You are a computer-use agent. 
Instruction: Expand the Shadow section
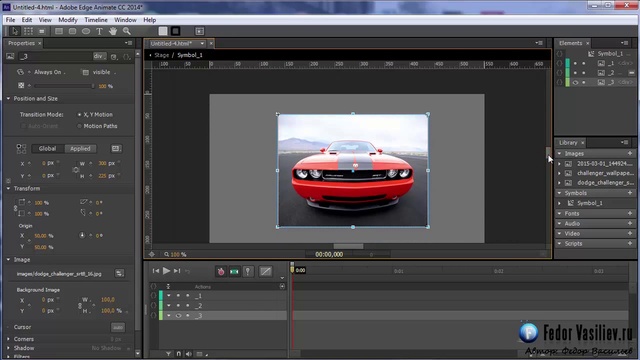click(x=8, y=348)
